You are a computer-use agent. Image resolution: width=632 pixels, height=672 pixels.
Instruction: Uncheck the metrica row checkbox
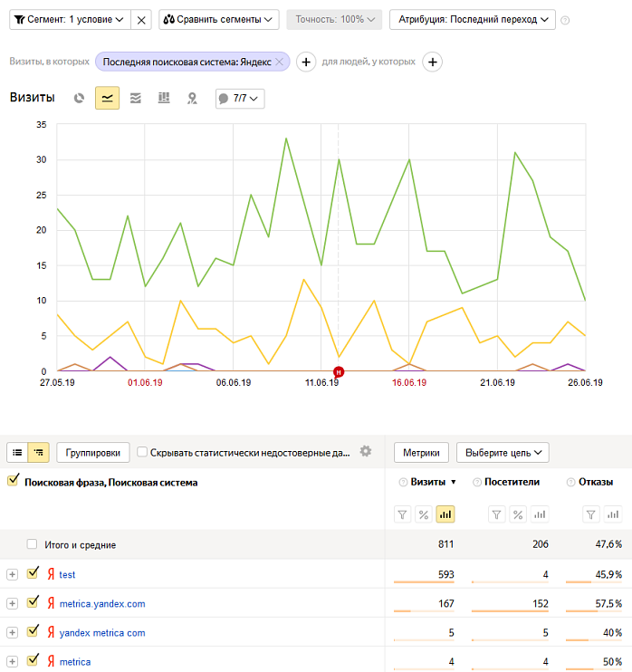tap(33, 660)
